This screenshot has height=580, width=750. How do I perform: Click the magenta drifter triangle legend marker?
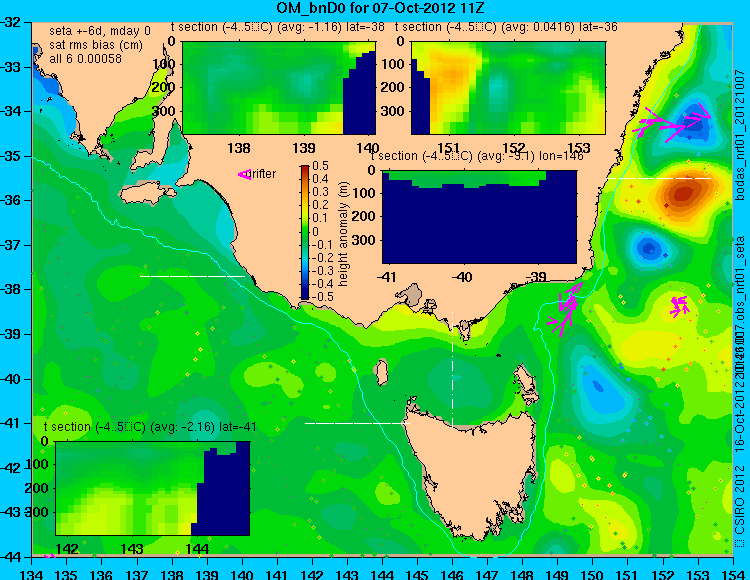click(244, 175)
